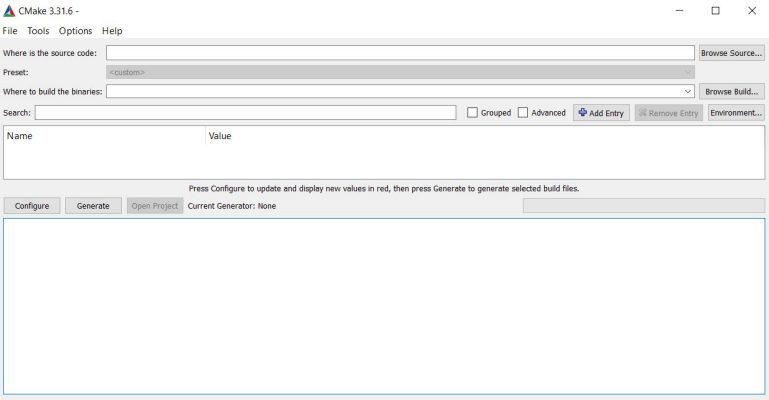Sort by the Value column header
The height and width of the screenshot is (400, 769).
485,136
